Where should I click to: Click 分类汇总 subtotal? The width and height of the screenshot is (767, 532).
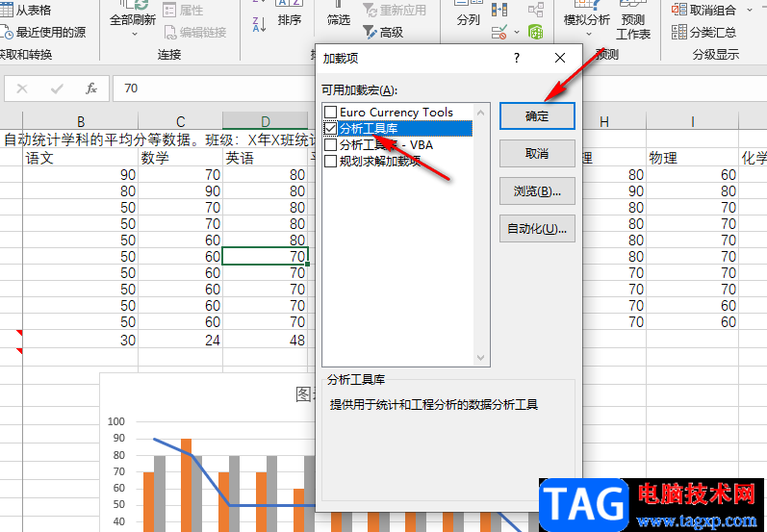pyautogui.click(x=703, y=33)
